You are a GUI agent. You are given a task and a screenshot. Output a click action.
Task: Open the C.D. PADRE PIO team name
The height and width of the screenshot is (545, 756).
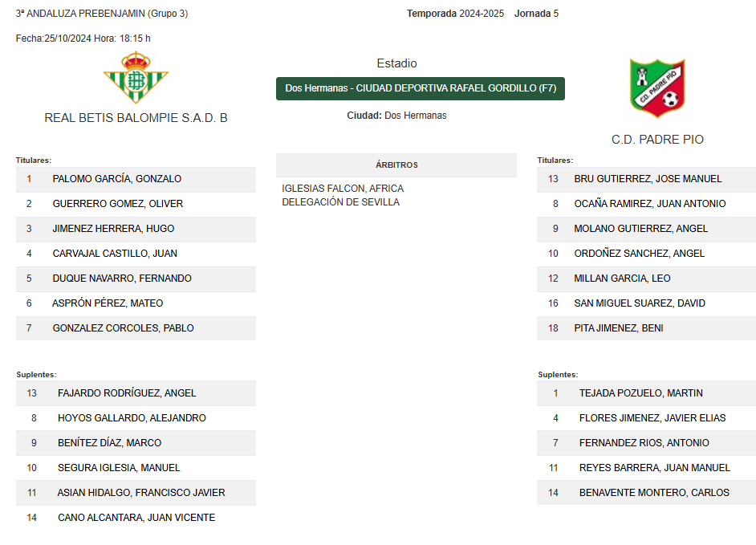click(657, 140)
